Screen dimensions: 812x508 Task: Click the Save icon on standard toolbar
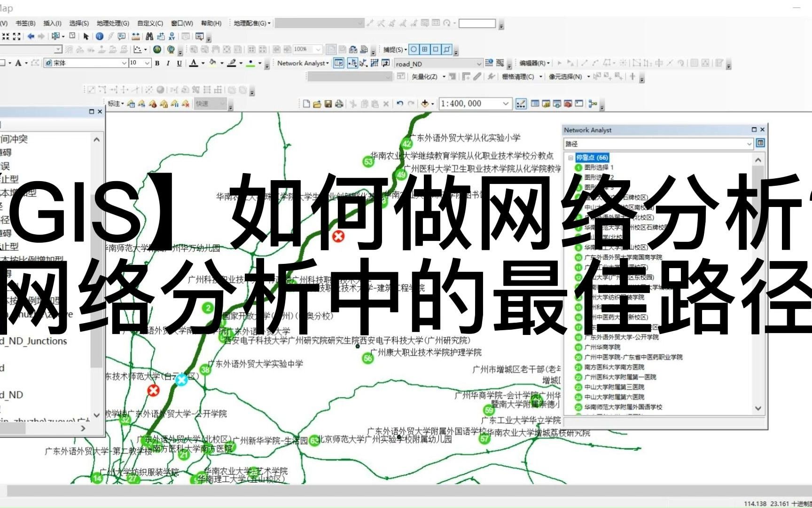pos(328,103)
